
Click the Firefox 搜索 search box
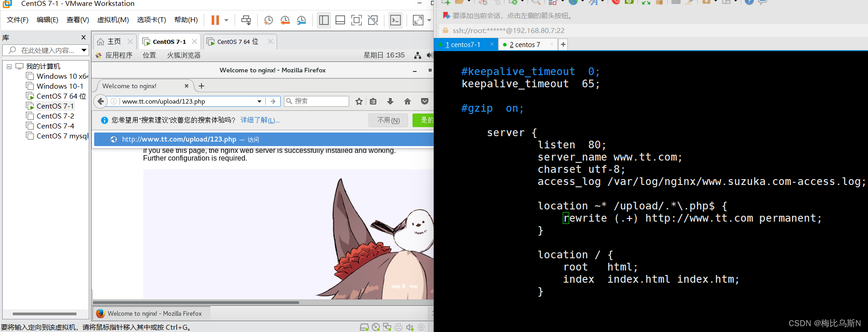(x=317, y=101)
